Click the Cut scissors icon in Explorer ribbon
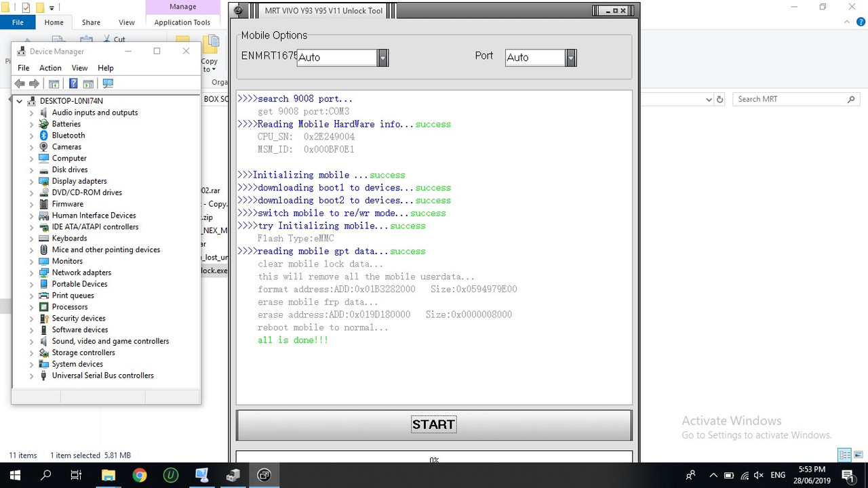The width and height of the screenshot is (868, 488). click(106, 40)
